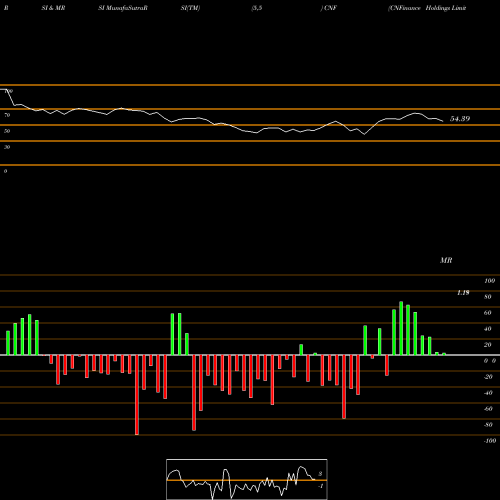Click the 'SI(TM)' header label
Image resolution: width=500 pixels, height=500 pixels.
(x=190, y=8)
